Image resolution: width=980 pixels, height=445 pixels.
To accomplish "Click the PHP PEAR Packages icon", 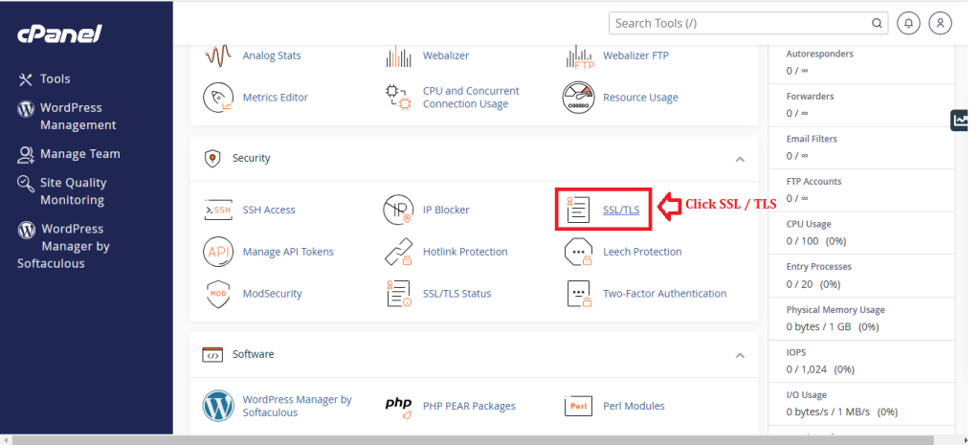I will (x=398, y=407).
